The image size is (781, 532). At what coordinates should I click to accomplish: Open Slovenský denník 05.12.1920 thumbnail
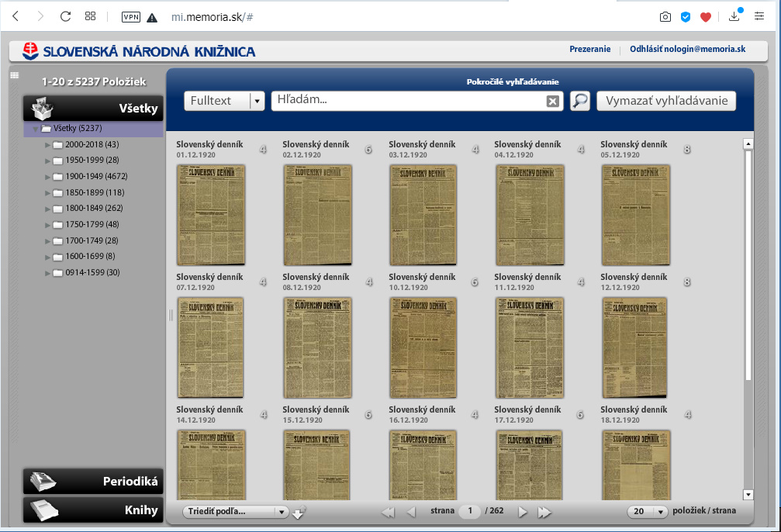click(x=635, y=215)
